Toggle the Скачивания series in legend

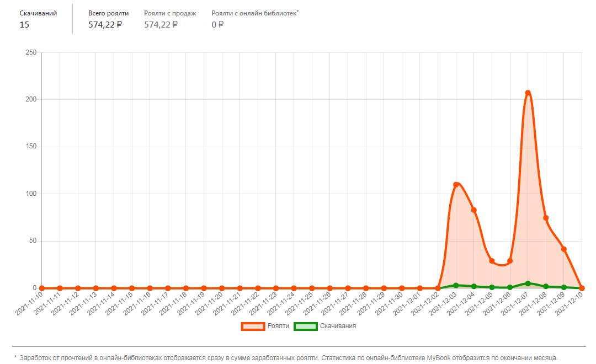pos(338,326)
